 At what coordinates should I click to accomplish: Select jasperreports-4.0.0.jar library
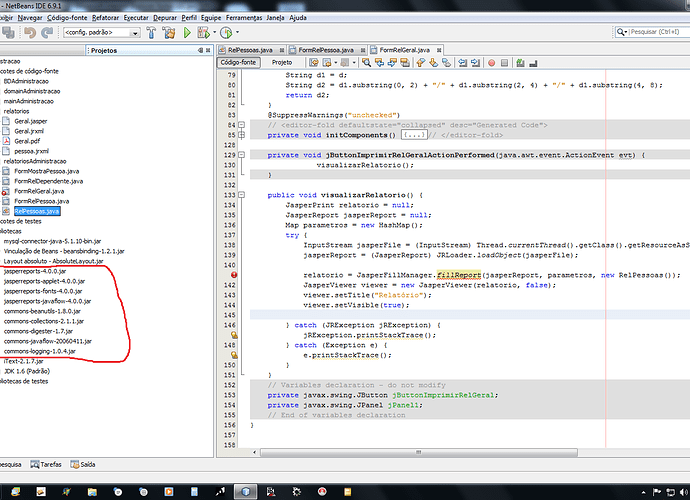(x=35, y=271)
